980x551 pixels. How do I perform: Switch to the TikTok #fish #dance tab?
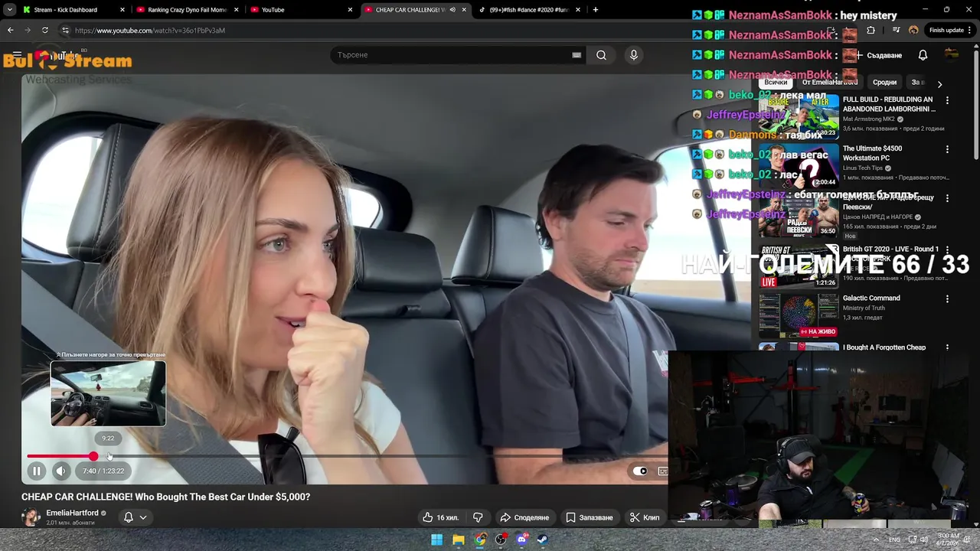click(x=528, y=10)
